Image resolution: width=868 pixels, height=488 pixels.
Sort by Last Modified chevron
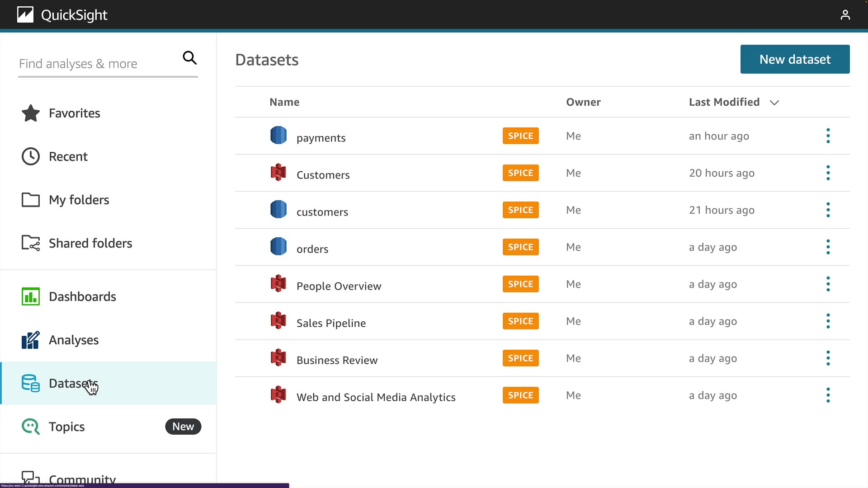pos(774,103)
